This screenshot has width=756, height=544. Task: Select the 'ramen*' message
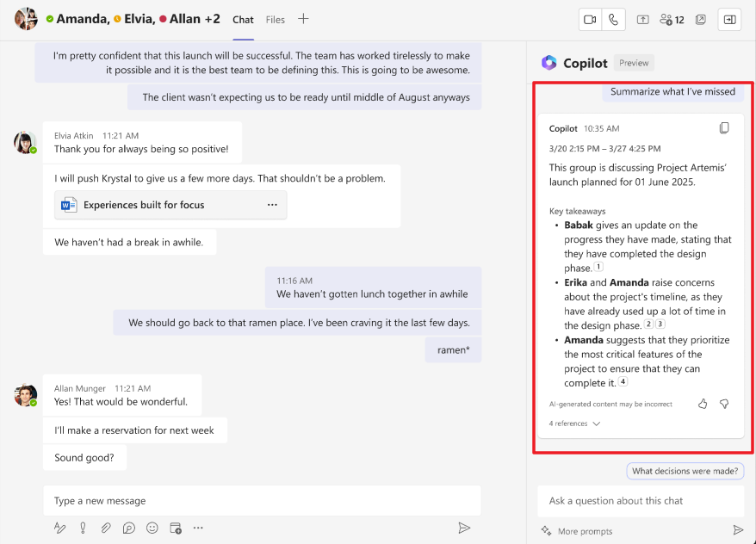pyautogui.click(x=453, y=349)
